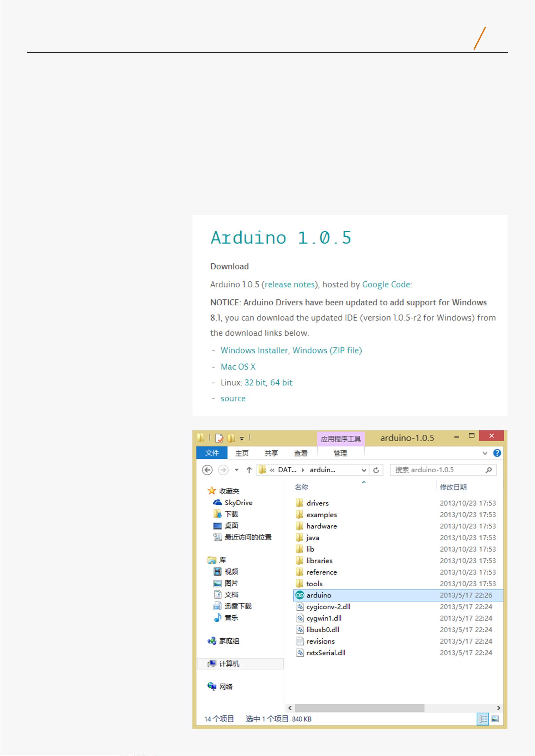The width and height of the screenshot is (535, 756).
Task: Select 计算机 in the navigation pane
Action: pyautogui.click(x=240, y=663)
